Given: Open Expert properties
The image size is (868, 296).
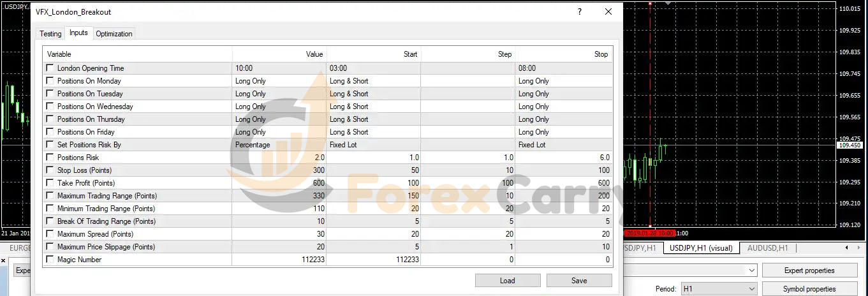Looking at the screenshot, I should click(x=810, y=270).
